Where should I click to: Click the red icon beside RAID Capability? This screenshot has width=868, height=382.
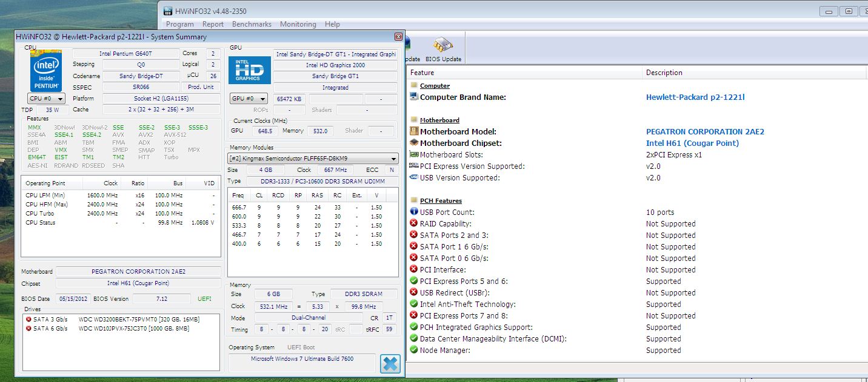[x=414, y=223]
